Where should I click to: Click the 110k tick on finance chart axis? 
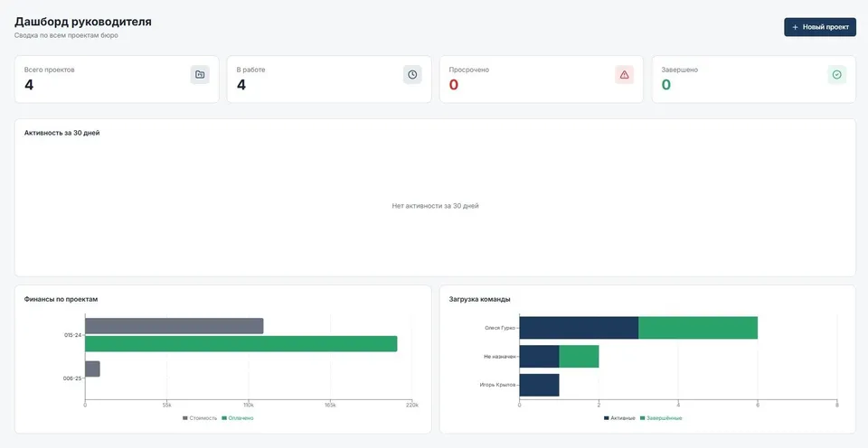point(249,406)
